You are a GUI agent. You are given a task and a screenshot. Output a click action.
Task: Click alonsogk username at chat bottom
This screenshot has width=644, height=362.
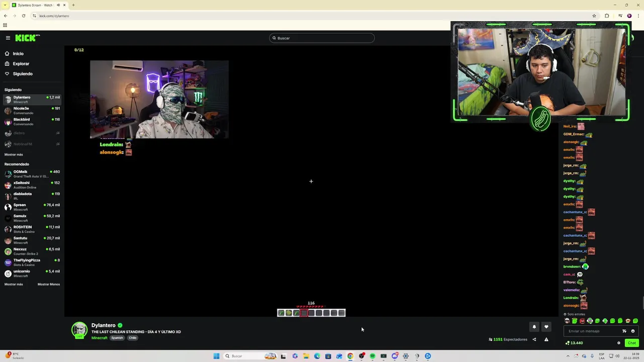pyautogui.click(x=572, y=306)
